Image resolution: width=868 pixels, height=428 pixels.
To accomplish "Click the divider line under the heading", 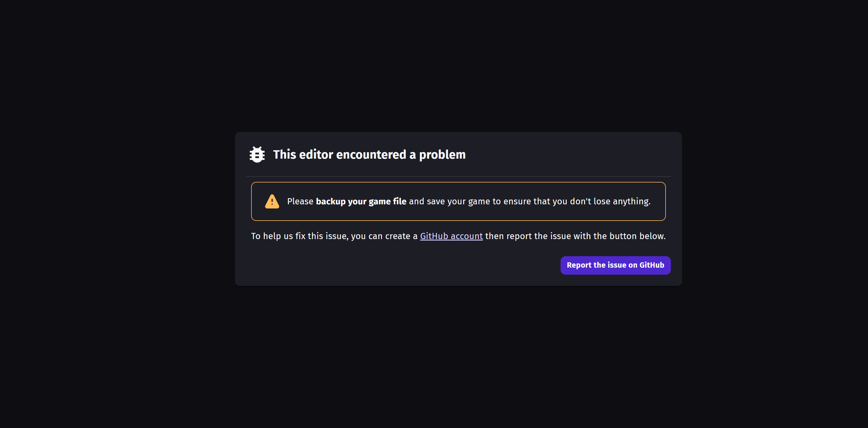I will 458,176.
